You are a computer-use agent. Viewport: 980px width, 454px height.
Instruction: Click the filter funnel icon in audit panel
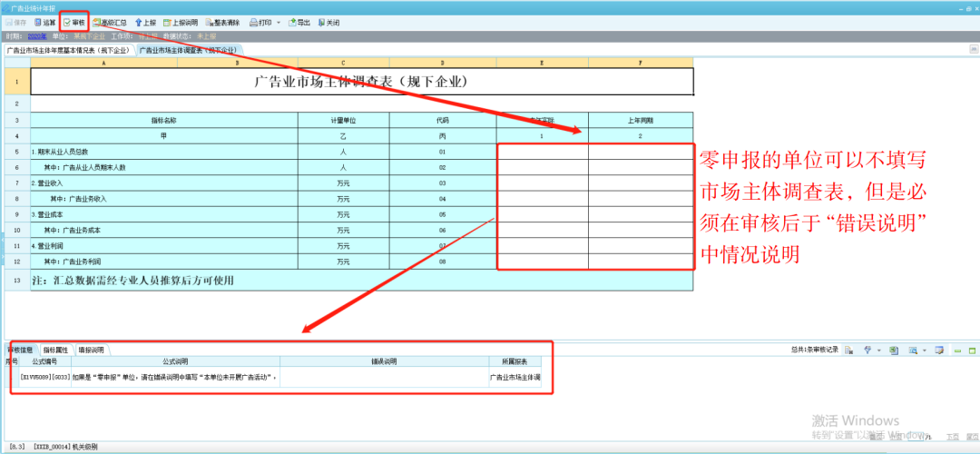click(867, 350)
